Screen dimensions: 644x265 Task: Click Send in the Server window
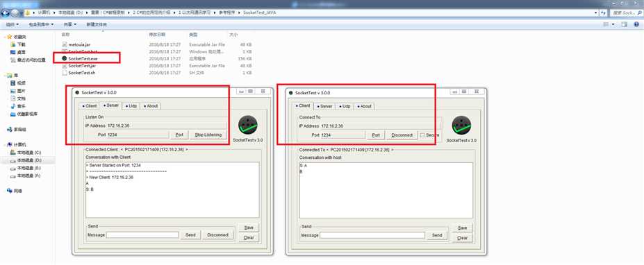click(x=190, y=235)
